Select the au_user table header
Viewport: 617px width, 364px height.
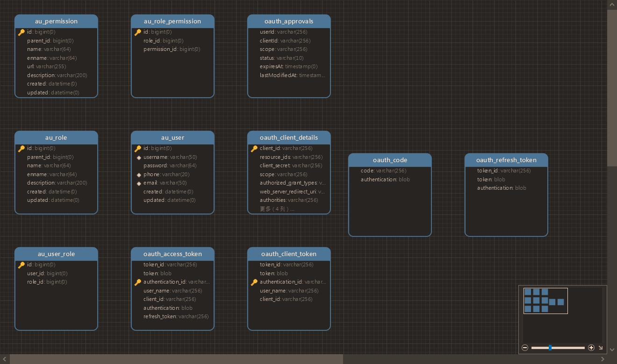[172, 137]
